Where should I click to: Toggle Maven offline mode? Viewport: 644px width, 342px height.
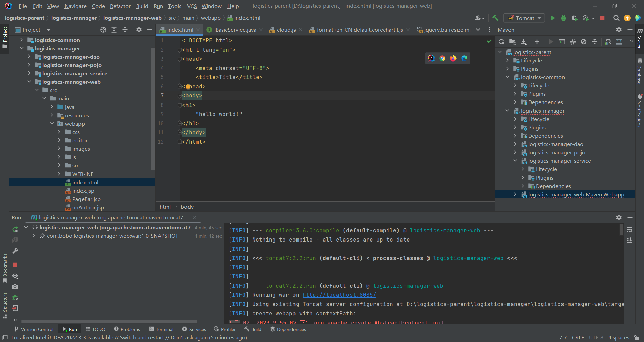(x=573, y=42)
